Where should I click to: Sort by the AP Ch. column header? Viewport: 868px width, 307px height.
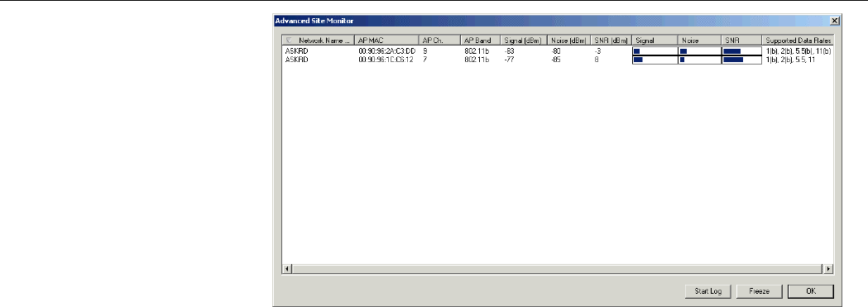[x=439, y=41]
